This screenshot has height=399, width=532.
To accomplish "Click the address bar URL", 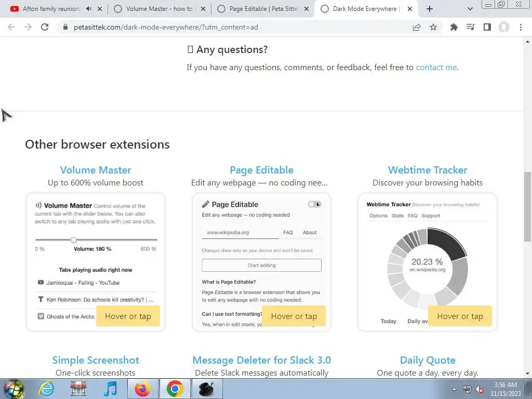I will click(x=166, y=27).
